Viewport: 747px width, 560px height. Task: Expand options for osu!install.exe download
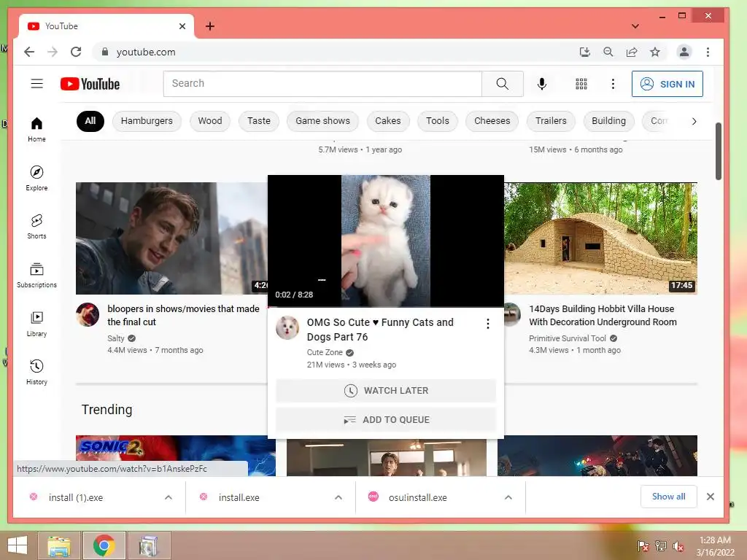[508, 497]
